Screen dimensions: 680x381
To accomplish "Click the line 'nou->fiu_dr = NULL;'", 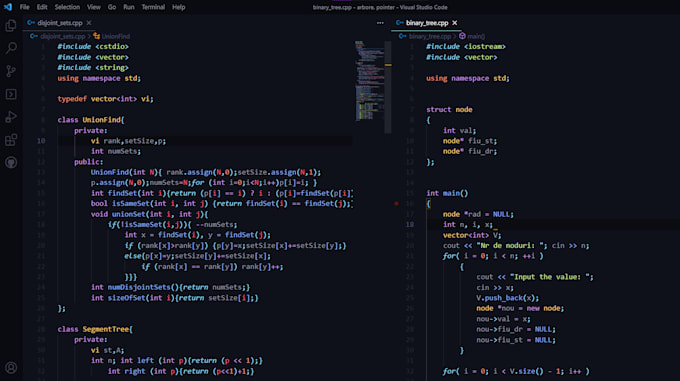I will coord(516,329).
